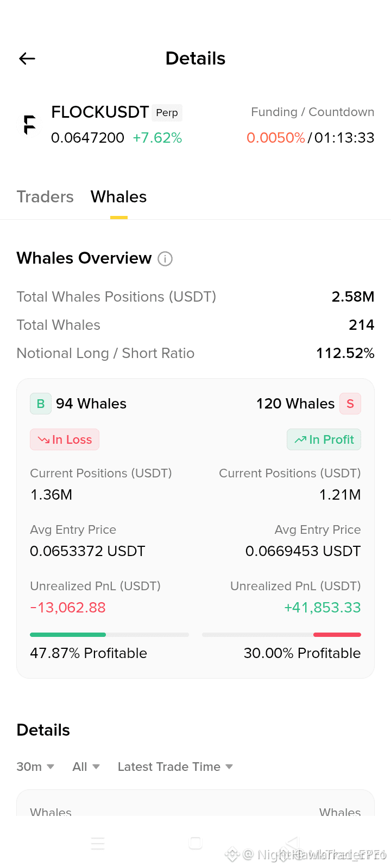391x868 pixels.
Task: Open the FLOCKUSDT pair title
Action: tap(100, 112)
